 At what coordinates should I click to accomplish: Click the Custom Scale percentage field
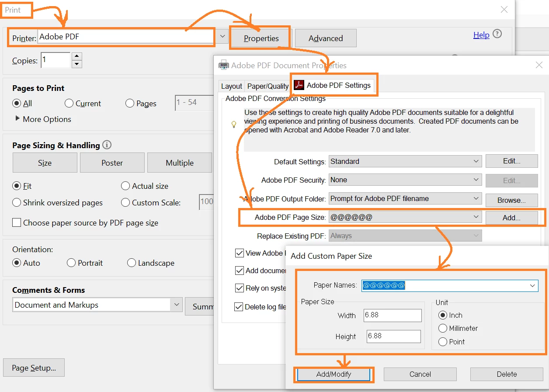pos(206,202)
